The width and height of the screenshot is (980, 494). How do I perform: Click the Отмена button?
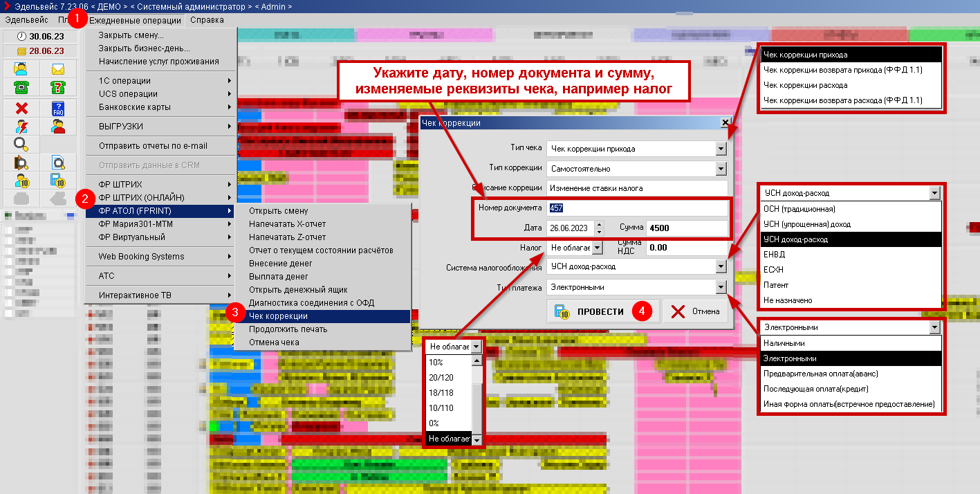click(695, 311)
